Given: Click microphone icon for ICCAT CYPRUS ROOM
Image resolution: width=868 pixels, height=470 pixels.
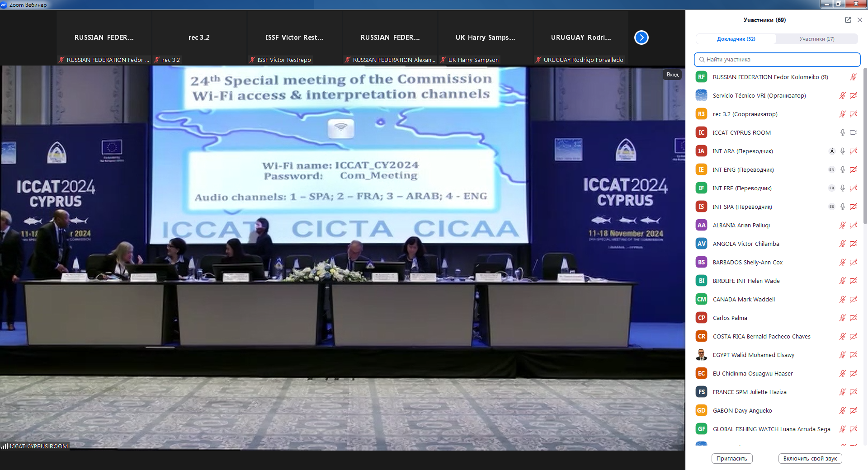Looking at the screenshot, I should pos(842,132).
